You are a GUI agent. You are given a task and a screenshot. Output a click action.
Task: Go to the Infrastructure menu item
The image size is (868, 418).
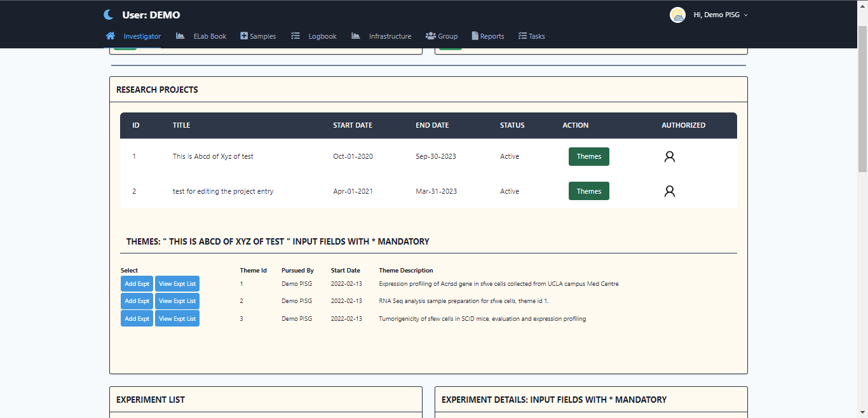[390, 36]
